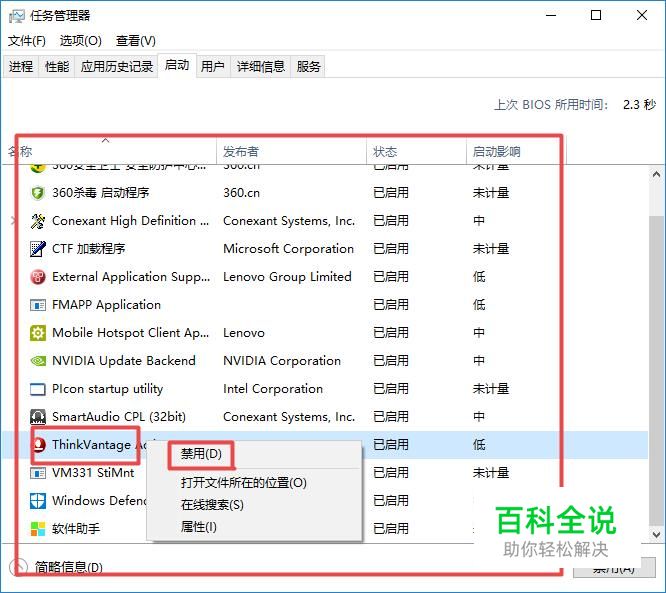
Task: Click scrollbar up arrow
Action: (657, 174)
